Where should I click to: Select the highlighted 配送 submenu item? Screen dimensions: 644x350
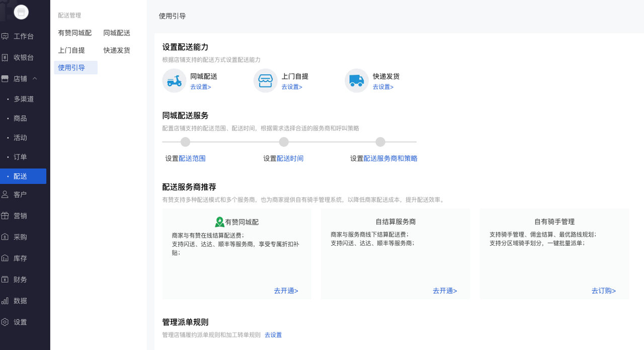23,176
